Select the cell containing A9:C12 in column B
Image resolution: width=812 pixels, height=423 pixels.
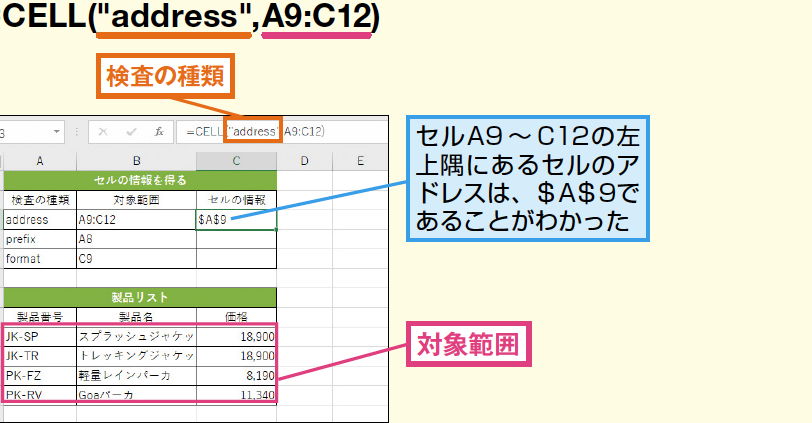click(136, 220)
